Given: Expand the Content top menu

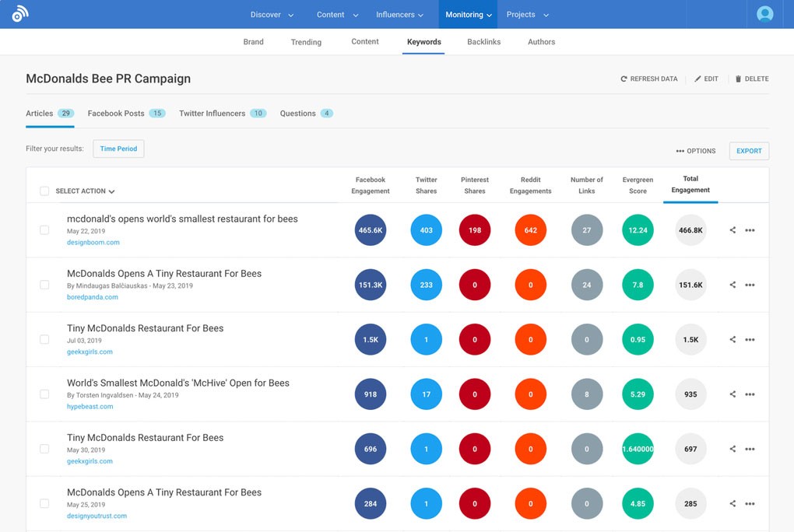Looking at the screenshot, I should click(x=337, y=15).
